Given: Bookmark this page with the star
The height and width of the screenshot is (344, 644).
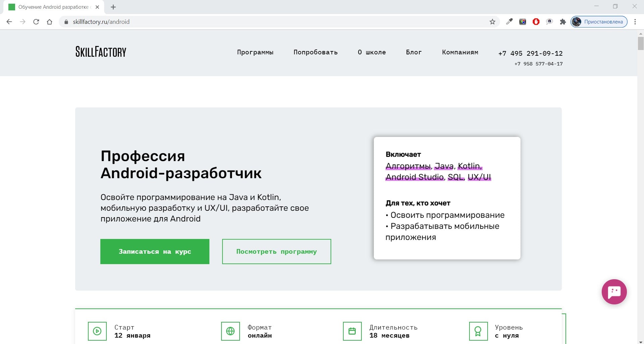Looking at the screenshot, I should point(492,22).
